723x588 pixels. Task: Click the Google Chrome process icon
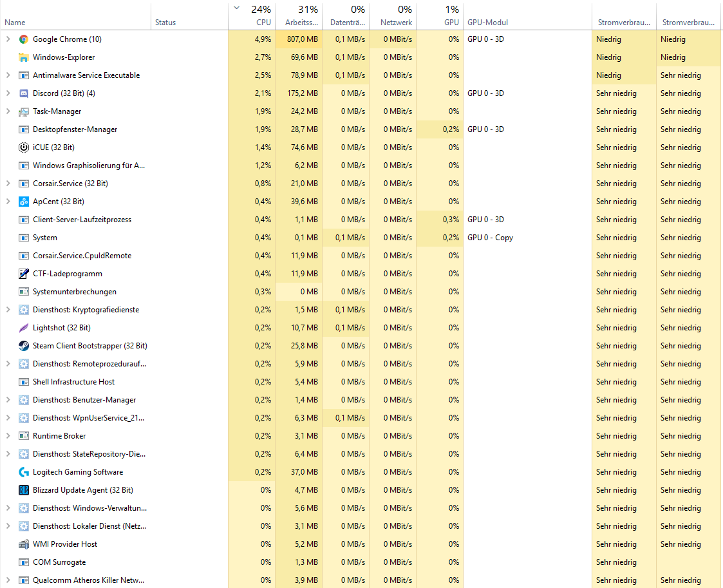click(x=24, y=39)
